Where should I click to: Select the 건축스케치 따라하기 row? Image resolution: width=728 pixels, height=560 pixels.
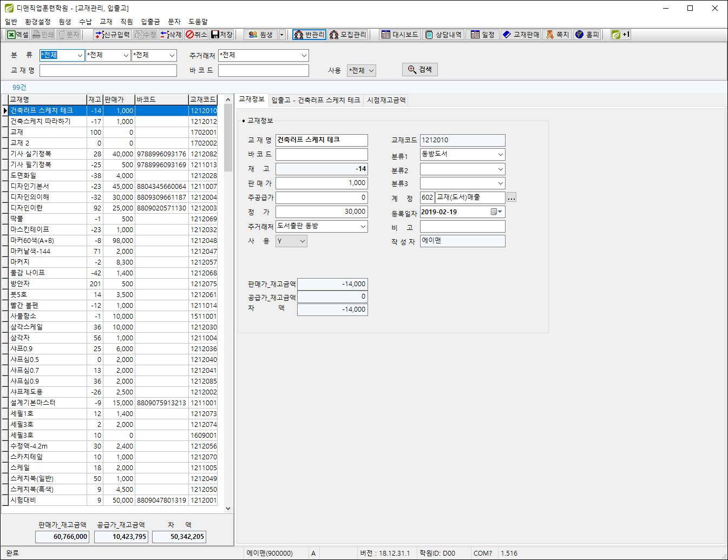pyautogui.click(x=113, y=121)
